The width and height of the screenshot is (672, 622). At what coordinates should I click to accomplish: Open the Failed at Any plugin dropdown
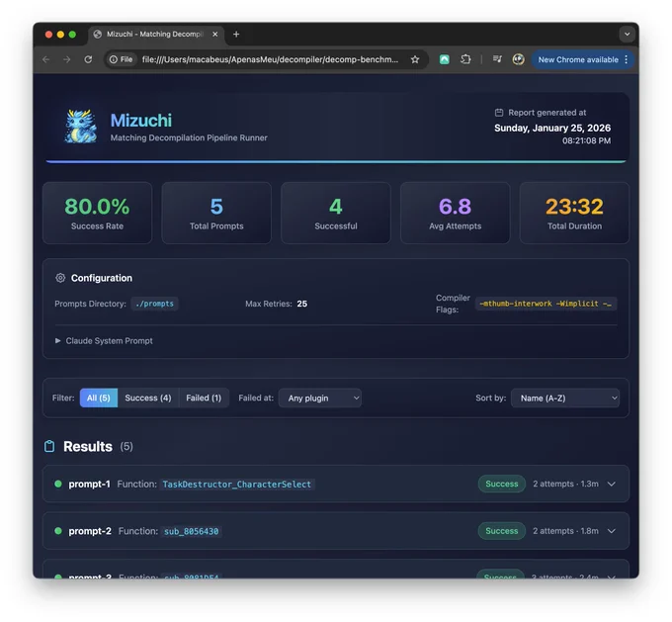(x=320, y=399)
